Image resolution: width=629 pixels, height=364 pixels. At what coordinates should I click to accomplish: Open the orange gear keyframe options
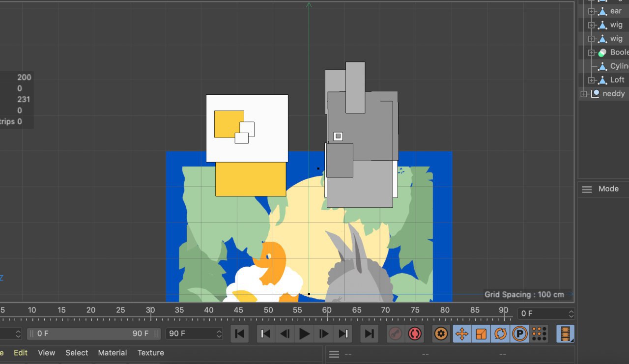(x=441, y=334)
